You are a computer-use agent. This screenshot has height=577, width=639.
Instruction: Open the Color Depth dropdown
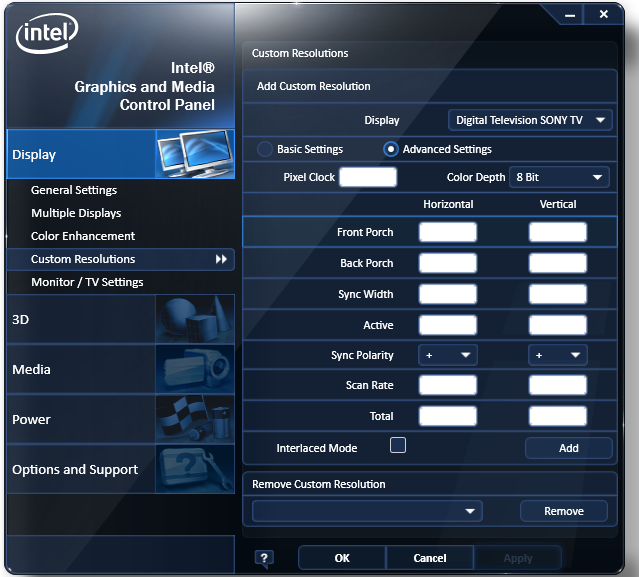tap(559, 177)
